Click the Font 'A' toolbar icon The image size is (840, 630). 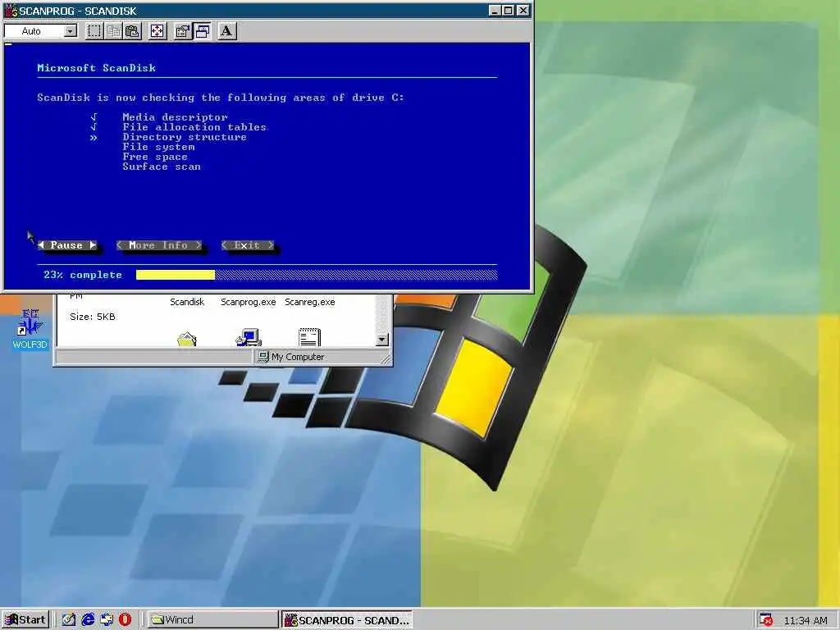click(x=226, y=31)
